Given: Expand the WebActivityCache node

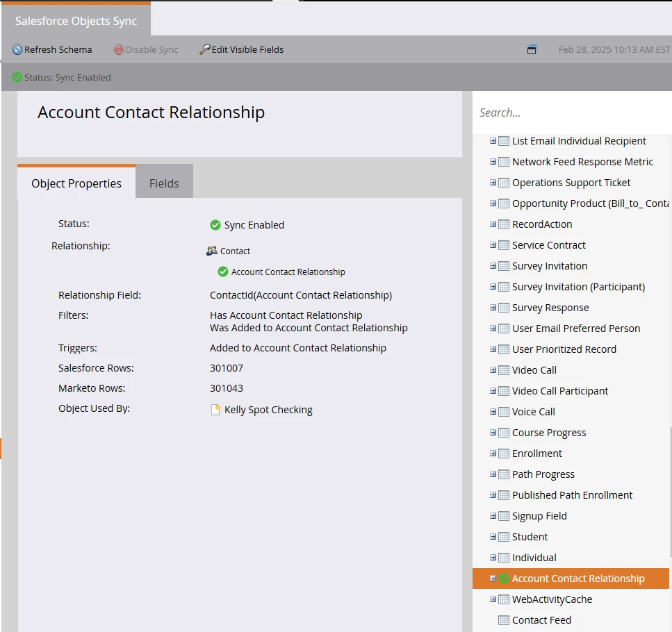Looking at the screenshot, I should (493, 599).
